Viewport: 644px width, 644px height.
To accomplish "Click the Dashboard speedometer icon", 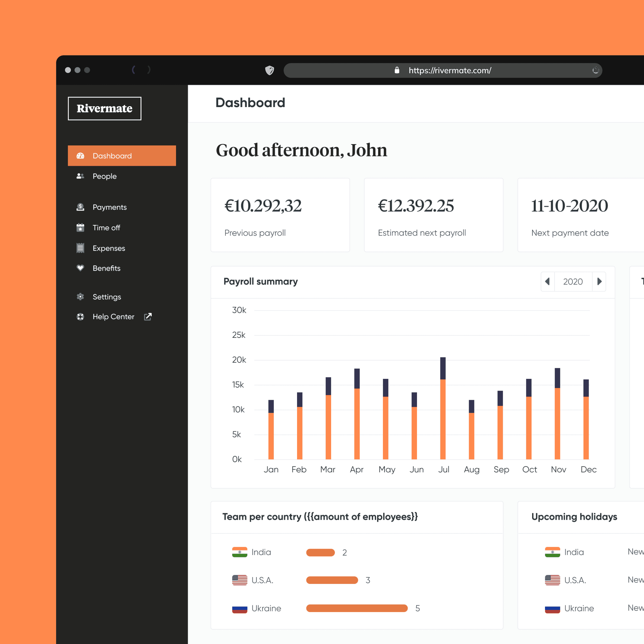I will pyautogui.click(x=80, y=156).
